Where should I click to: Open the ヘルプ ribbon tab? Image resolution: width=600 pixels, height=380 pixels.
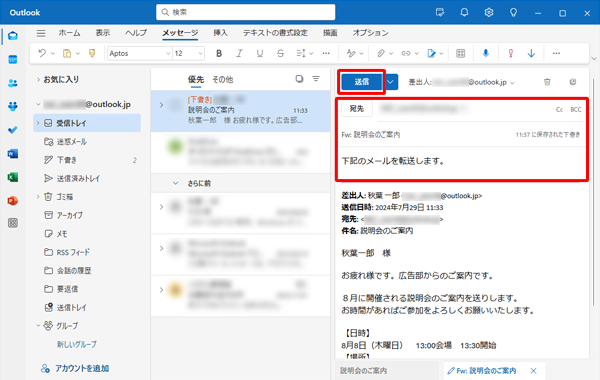pyautogui.click(x=136, y=33)
